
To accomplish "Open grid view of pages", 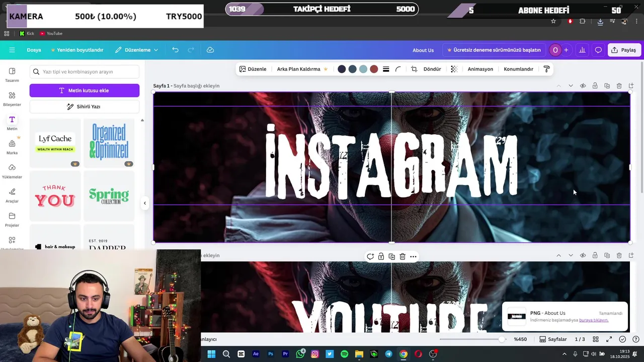I will click(x=596, y=339).
